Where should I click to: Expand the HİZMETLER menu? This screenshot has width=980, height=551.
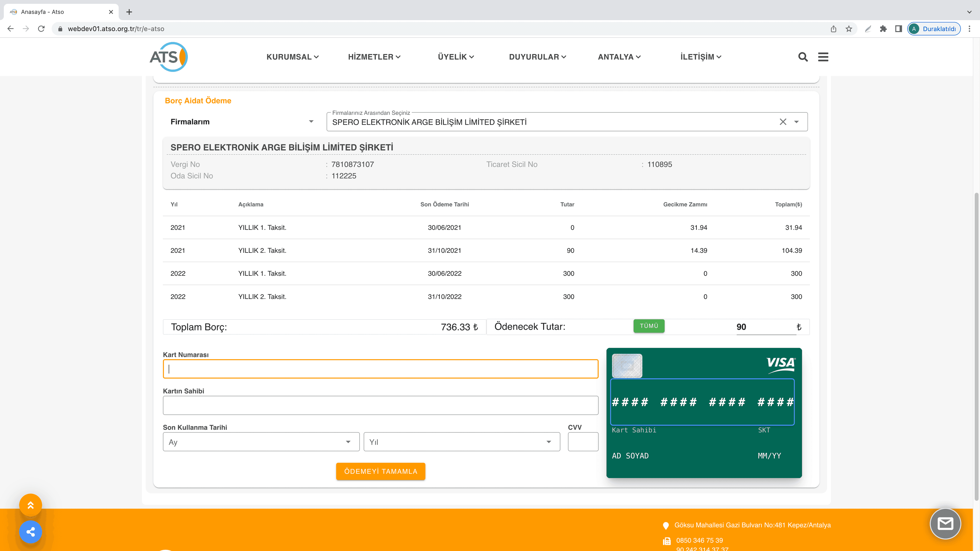(x=374, y=57)
